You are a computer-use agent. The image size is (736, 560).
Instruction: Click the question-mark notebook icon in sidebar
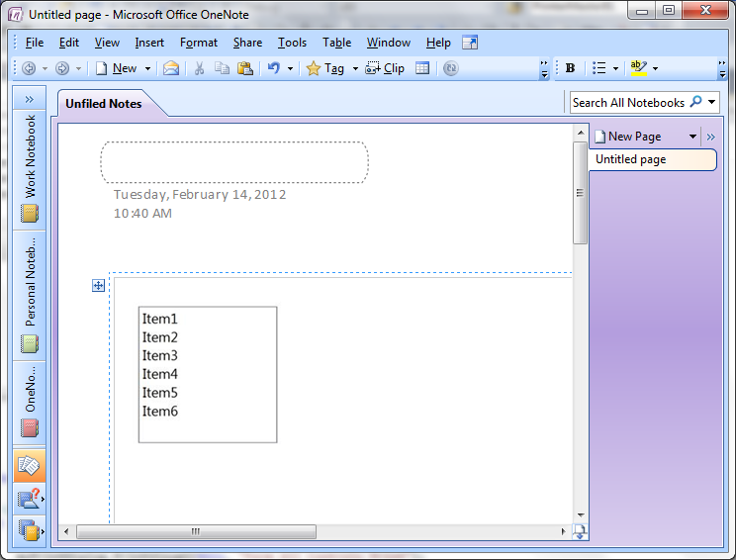30,499
